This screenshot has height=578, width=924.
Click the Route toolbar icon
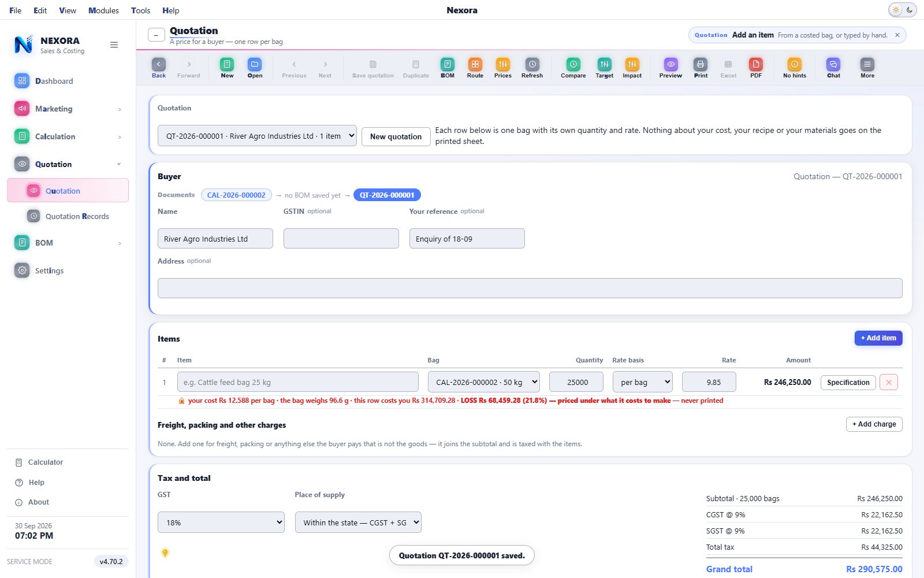tap(475, 68)
